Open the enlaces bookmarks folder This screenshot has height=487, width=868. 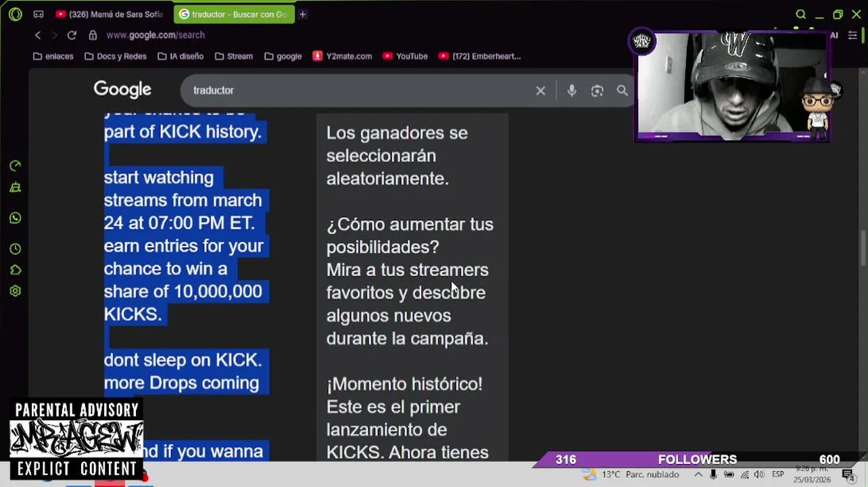[53, 56]
